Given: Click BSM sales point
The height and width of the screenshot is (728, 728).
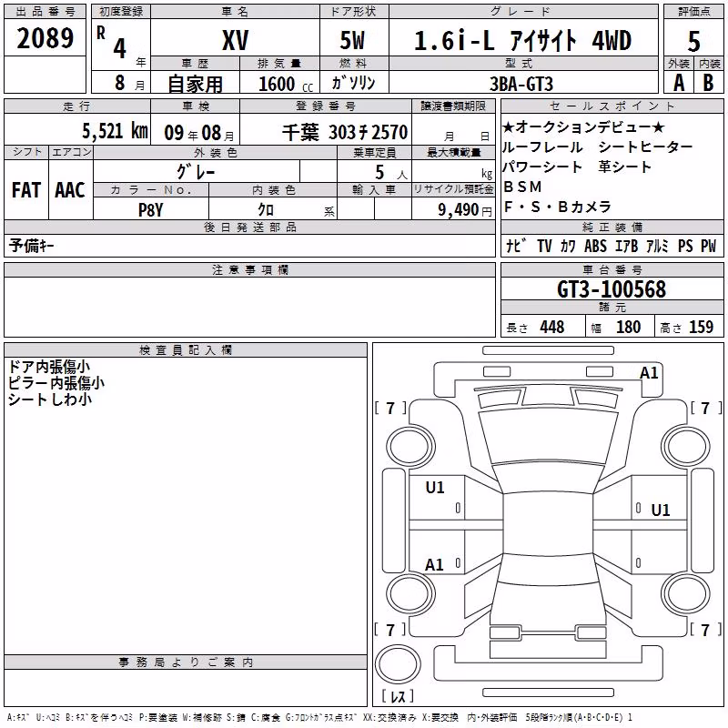Looking at the screenshot, I should pyautogui.click(x=522, y=187).
